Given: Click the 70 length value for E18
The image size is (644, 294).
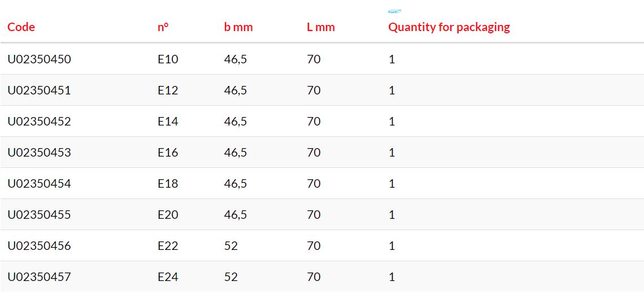Looking at the screenshot, I should 314,183.
